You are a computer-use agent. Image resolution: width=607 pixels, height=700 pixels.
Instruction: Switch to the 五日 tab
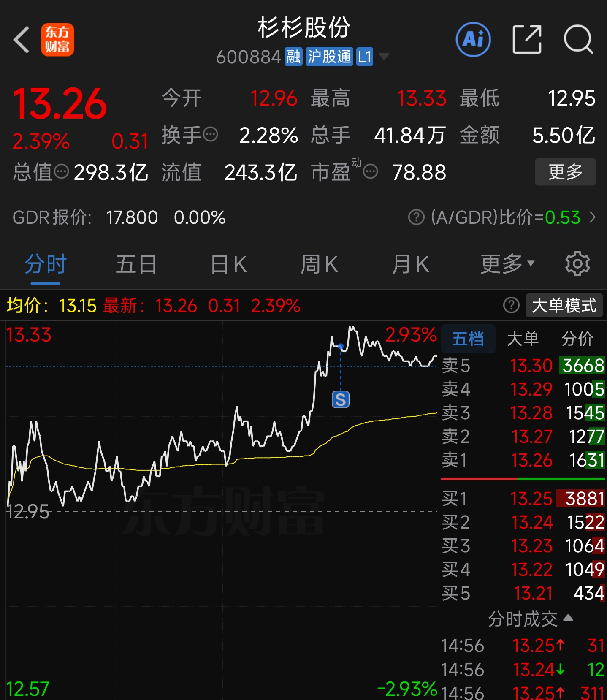click(x=136, y=264)
